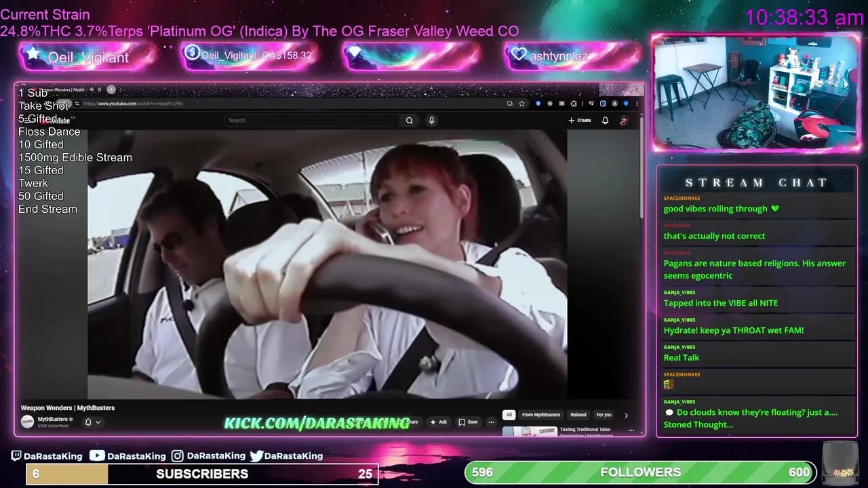Click 'Floss Dance' goal text

(x=49, y=131)
